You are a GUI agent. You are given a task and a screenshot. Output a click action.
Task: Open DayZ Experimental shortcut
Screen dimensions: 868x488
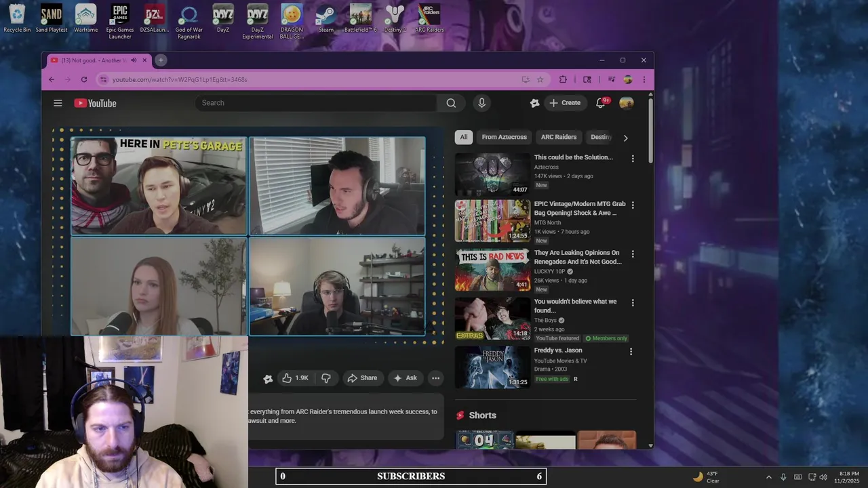pos(258,22)
